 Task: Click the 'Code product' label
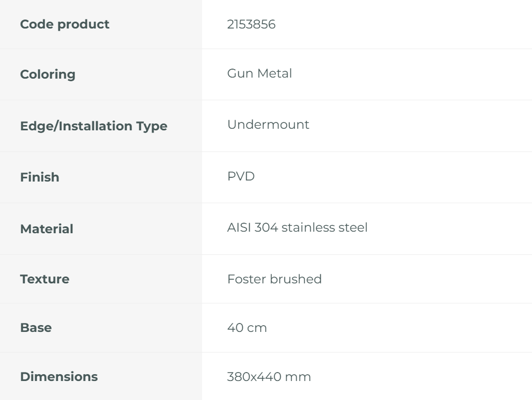coord(64,24)
